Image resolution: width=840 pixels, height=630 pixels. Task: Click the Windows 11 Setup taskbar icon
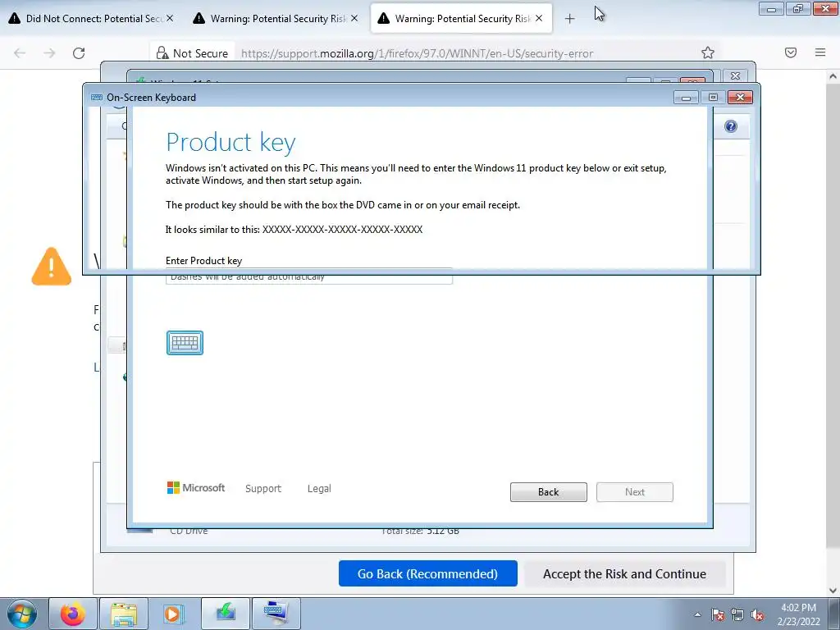tap(226, 614)
